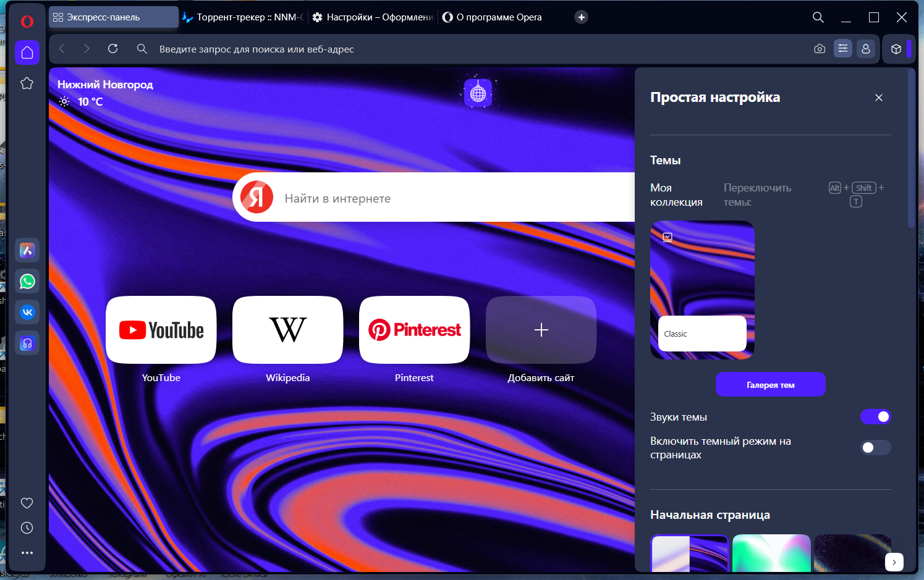Screen dimensions: 924x580
Task: Open the extensions cube icon
Action: (x=896, y=49)
